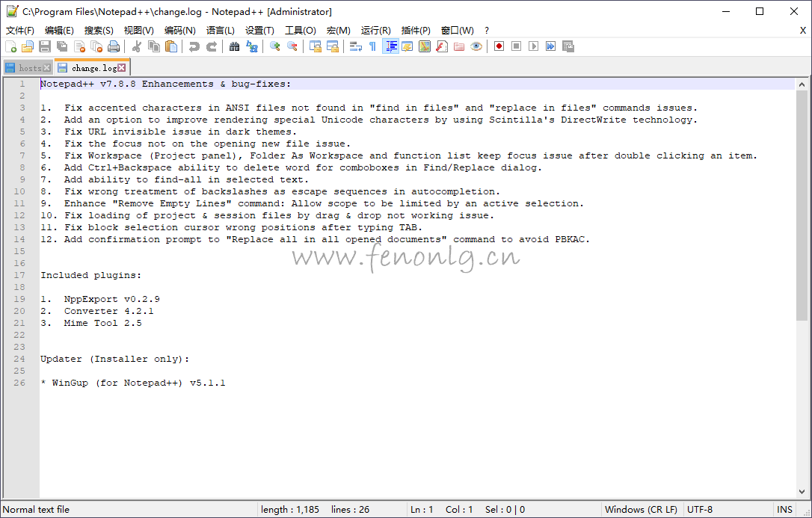Open the User Defined Language icon
The image size is (812, 518).
[407, 46]
